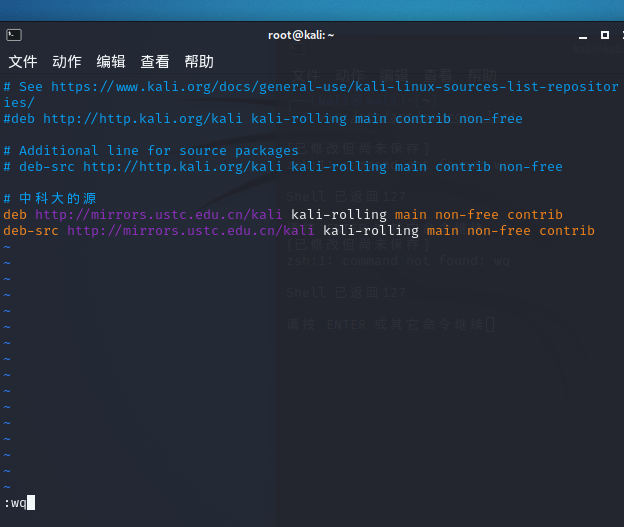This screenshot has width=624, height=527.
Task: Click 'kali-rolling' on the ustc deb line
Action: pos(339,215)
